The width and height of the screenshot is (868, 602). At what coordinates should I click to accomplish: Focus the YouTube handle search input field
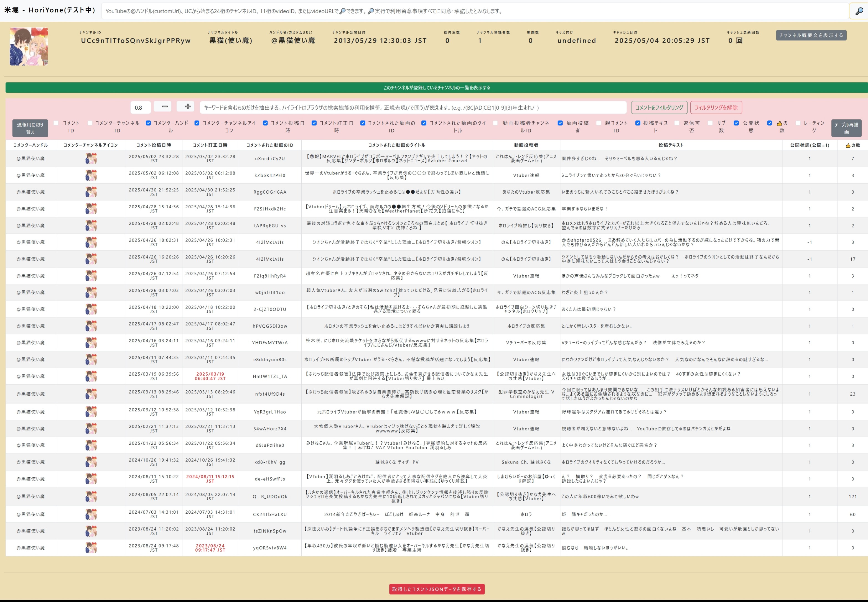pyautogui.click(x=475, y=11)
